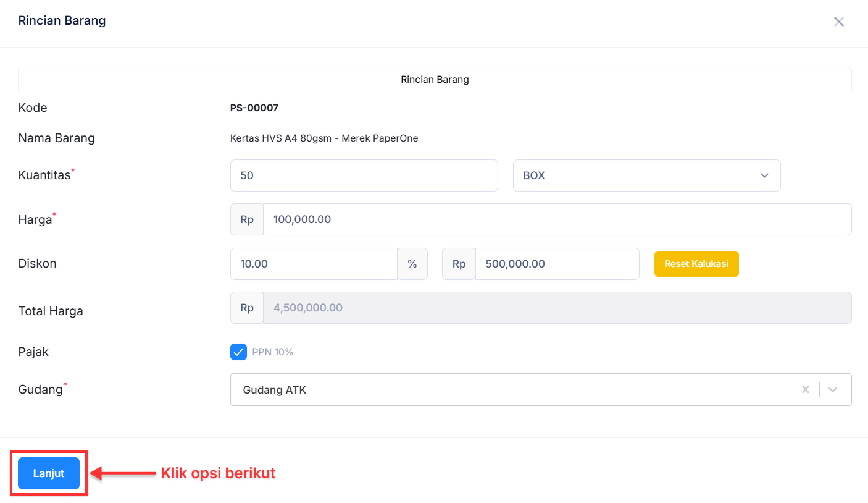Click the Rp prefix of Total Harga
Viewport: 868px width, 503px height.
click(247, 308)
